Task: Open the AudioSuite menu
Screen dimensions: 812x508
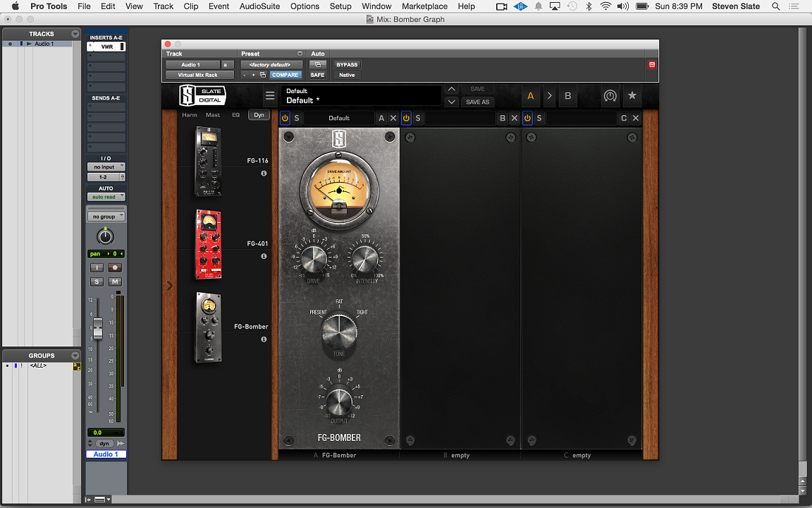Action: point(259,6)
